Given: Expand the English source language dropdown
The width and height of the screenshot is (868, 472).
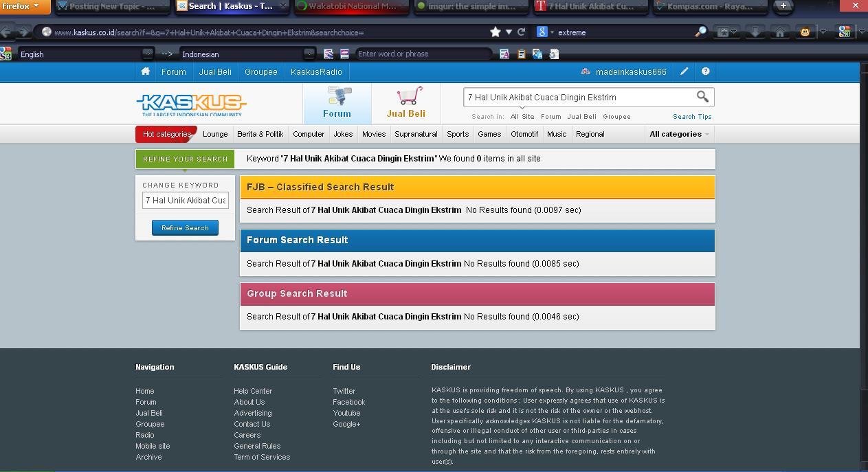Looking at the screenshot, I should [x=147, y=54].
